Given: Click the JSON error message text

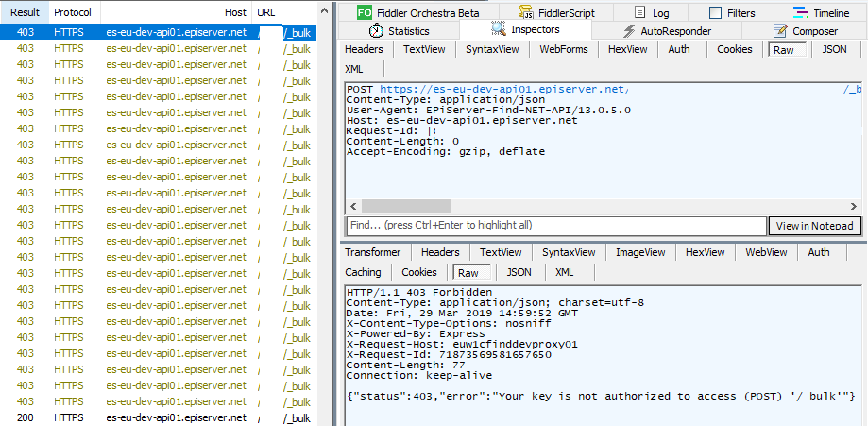Looking at the screenshot, I should pyautogui.click(x=602, y=396).
